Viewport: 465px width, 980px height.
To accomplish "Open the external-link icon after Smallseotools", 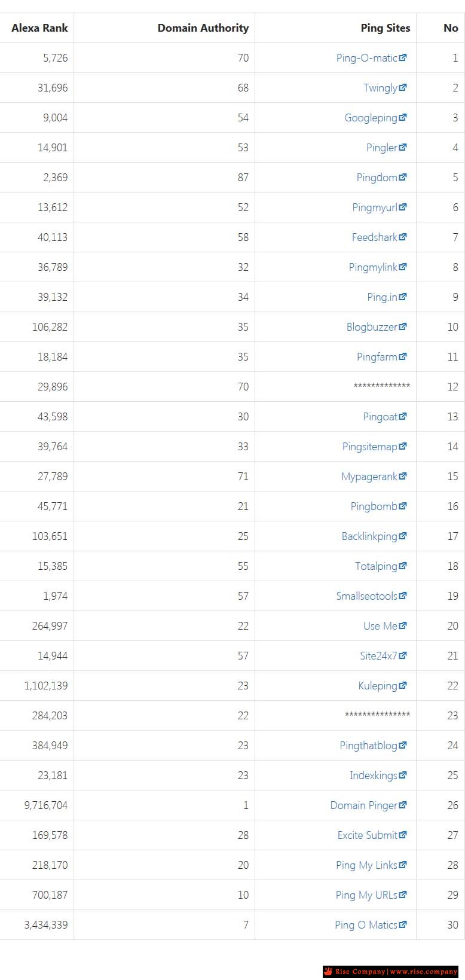I will 403,596.
